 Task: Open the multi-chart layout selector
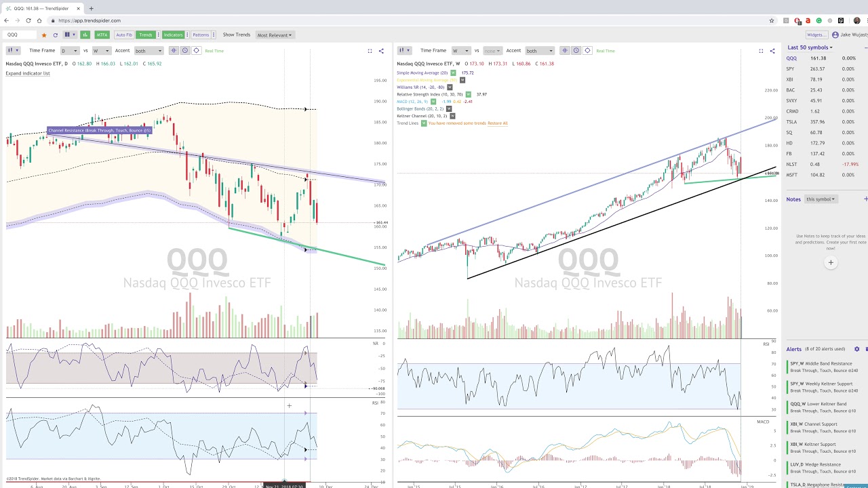click(69, 35)
